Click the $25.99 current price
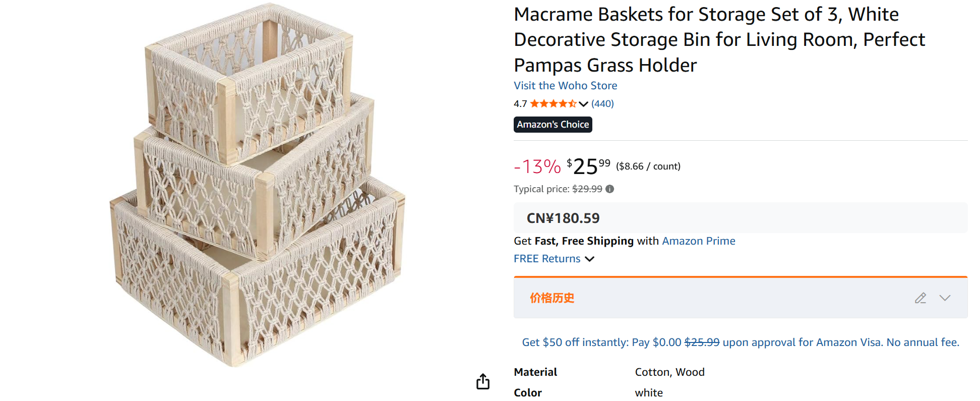Image resolution: width=980 pixels, height=401 pixels. 588,166
